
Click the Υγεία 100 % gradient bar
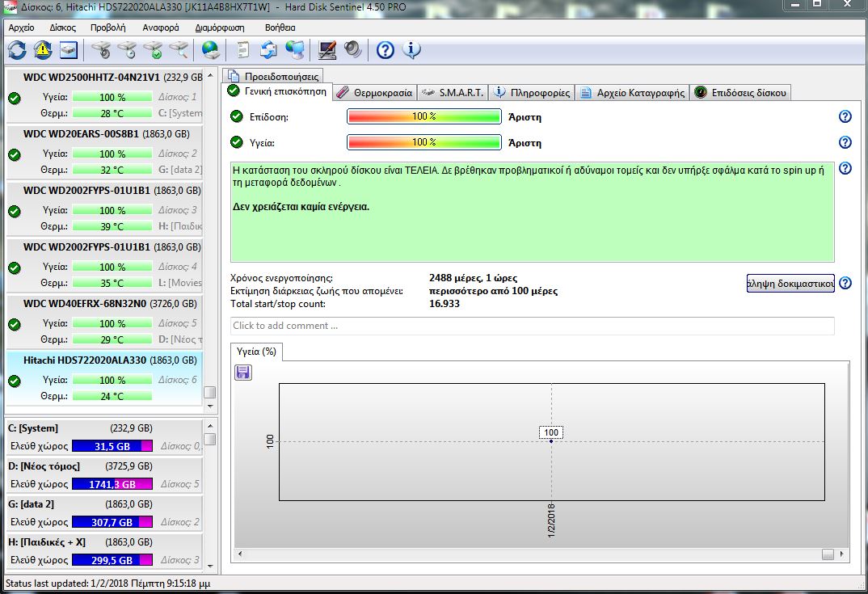[x=424, y=142]
